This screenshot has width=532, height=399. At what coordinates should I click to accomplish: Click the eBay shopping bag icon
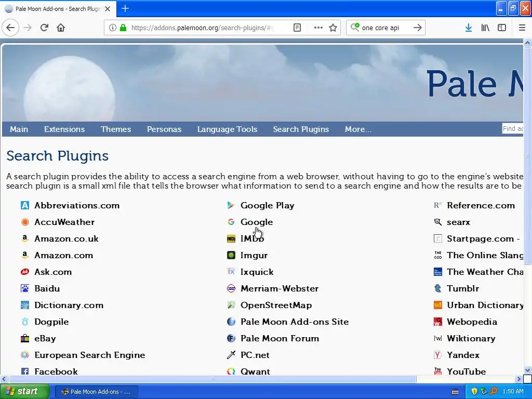point(25,338)
